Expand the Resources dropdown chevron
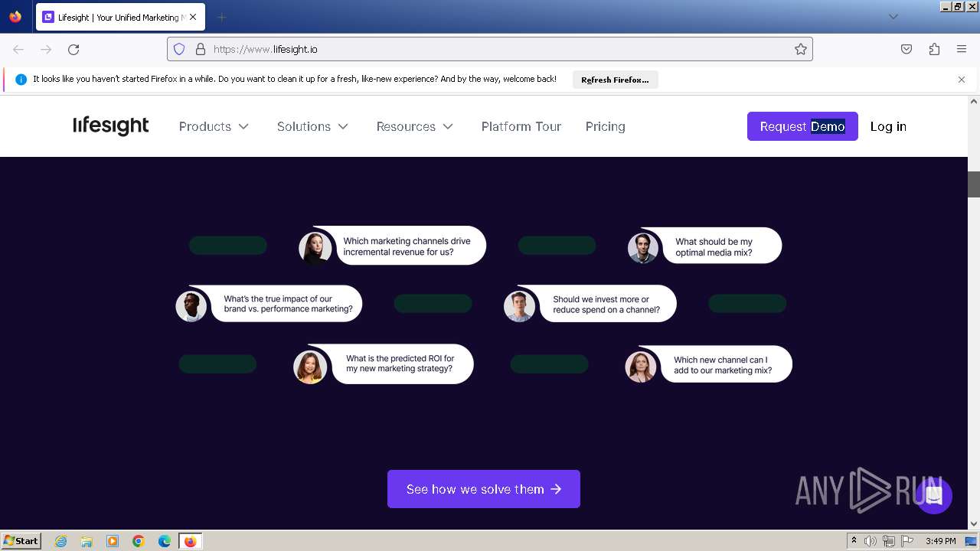 448,126
